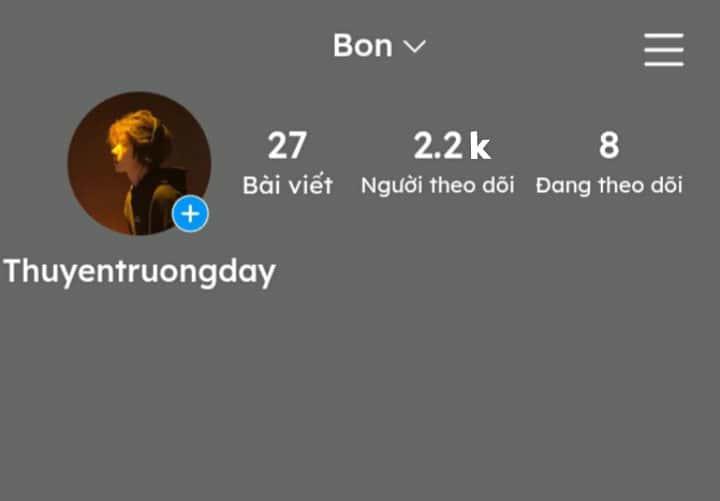Expand the chevron next to Bon

414,46
